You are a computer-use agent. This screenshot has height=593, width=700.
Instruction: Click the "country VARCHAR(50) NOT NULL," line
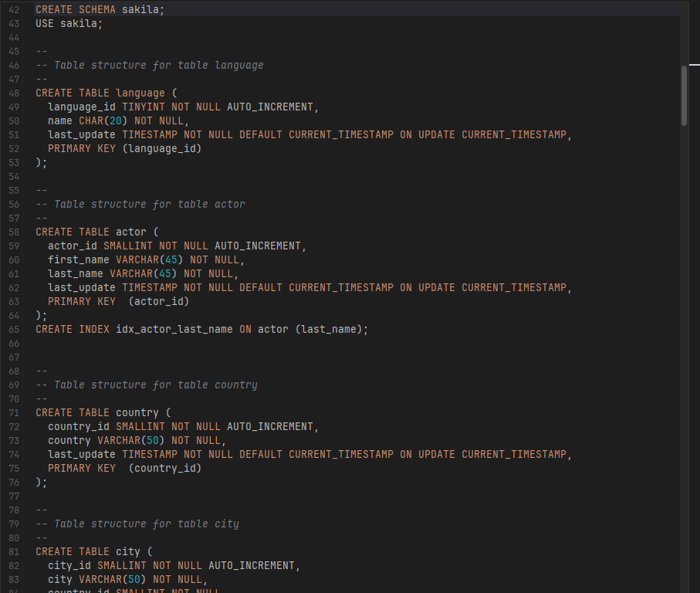[x=137, y=440]
